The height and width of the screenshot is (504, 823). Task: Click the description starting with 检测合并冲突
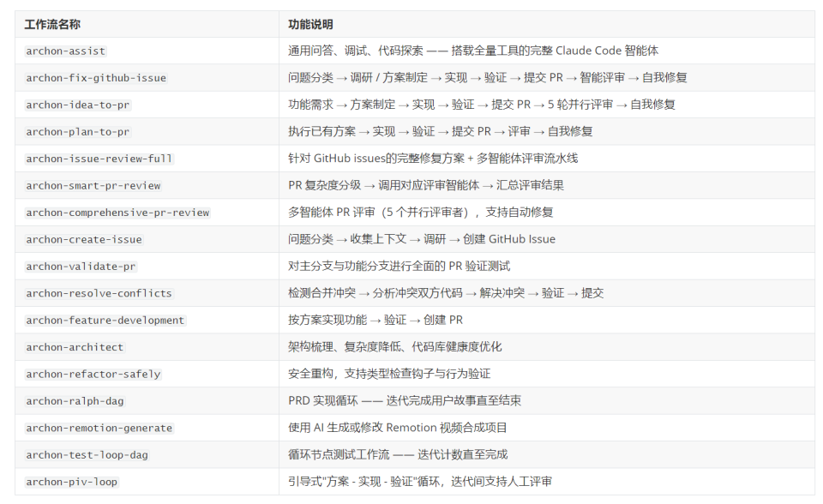coord(446,293)
